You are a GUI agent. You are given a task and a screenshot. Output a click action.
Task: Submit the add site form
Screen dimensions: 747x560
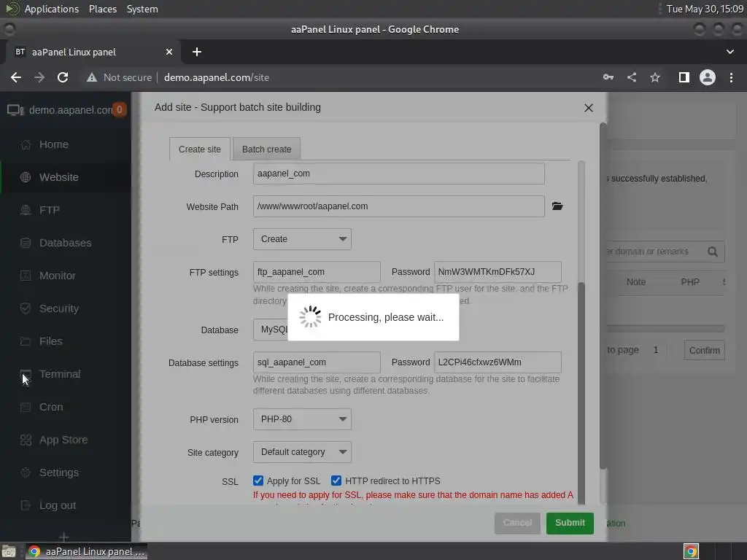[x=570, y=523]
